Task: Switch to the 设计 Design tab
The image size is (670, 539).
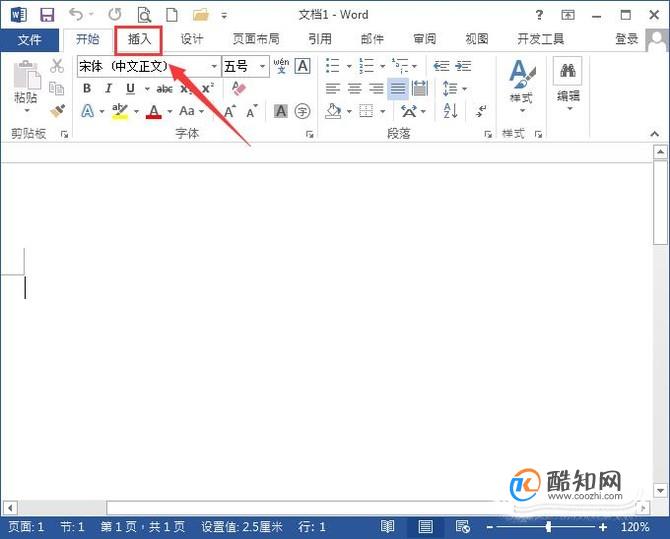Action: point(191,39)
